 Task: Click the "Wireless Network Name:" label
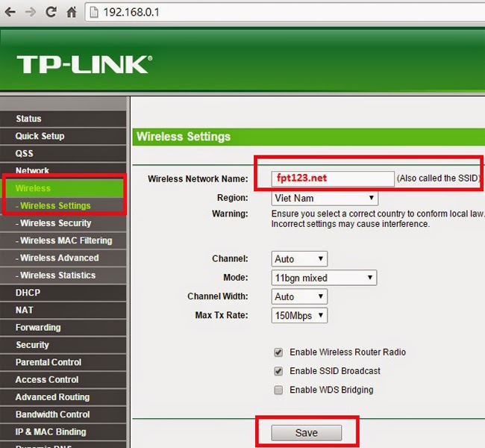coord(198,179)
